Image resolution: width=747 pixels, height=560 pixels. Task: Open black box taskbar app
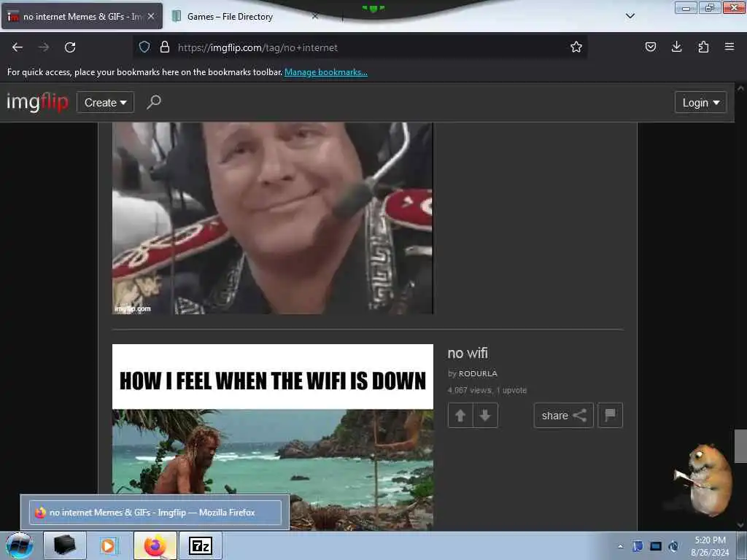[65, 545]
